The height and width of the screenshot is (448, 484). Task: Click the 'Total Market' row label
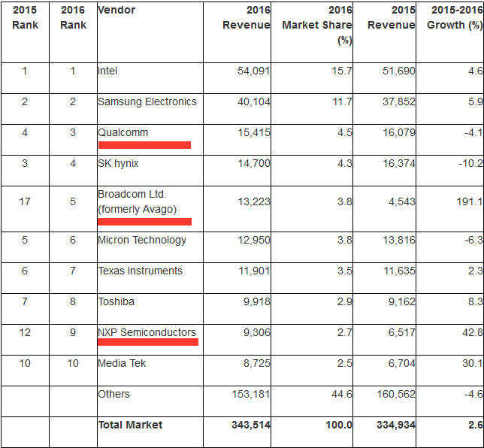coord(130,425)
